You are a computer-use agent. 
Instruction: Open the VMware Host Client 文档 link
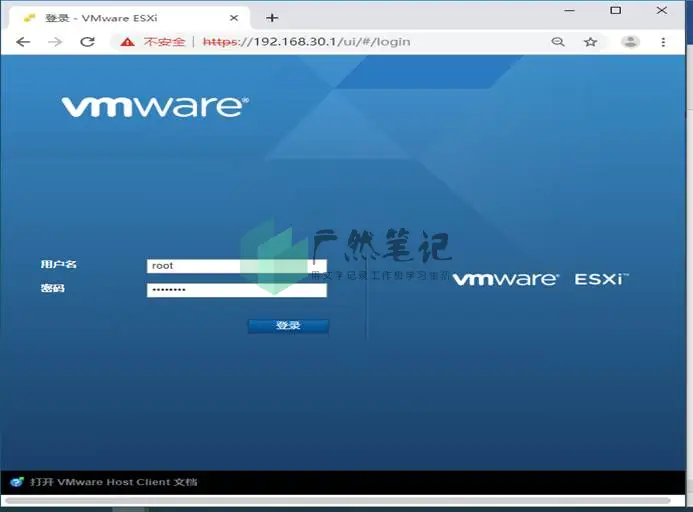(114, 481)
